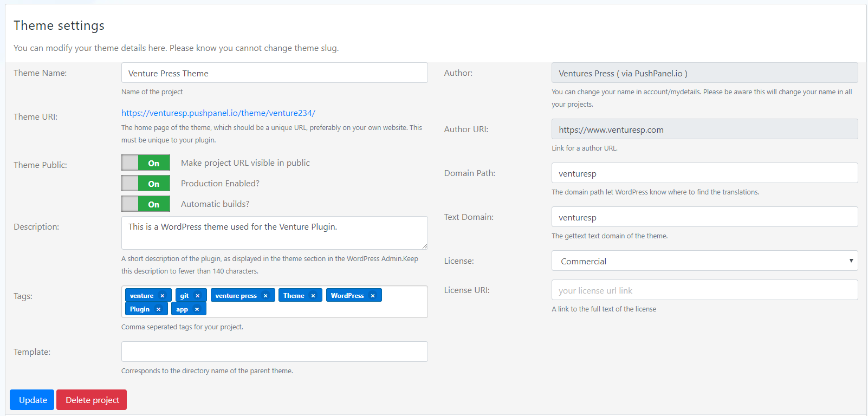Select the empty Template input field
Screen dimensions: 868x416
click(x=274, y=352)
